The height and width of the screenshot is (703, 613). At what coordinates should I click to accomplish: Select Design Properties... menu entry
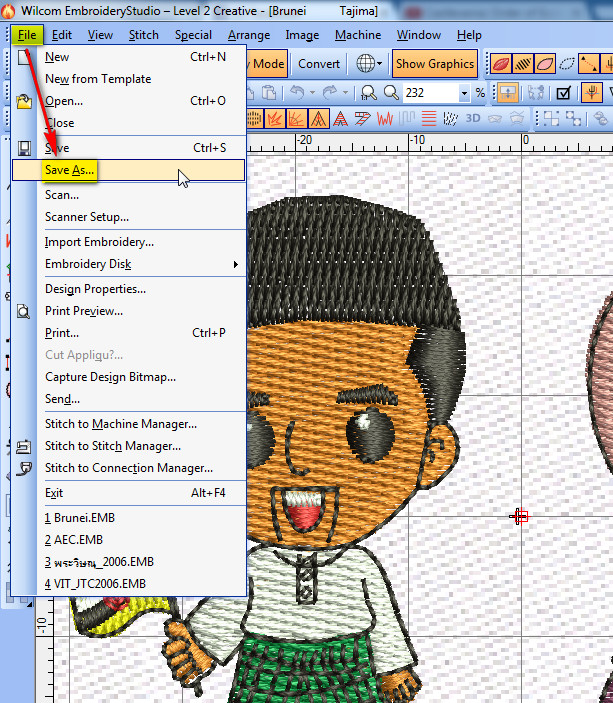tap(96, 289)
